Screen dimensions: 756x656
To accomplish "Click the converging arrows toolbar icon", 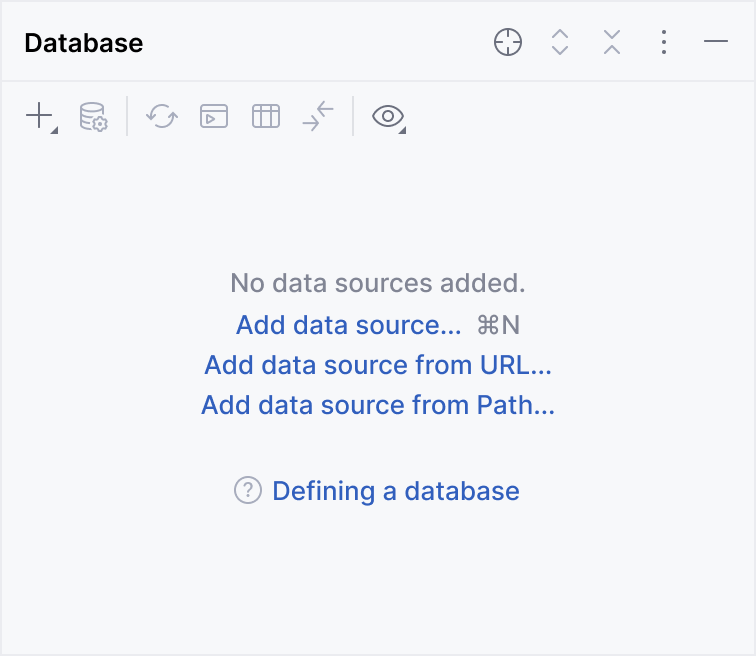I will 318,116.
